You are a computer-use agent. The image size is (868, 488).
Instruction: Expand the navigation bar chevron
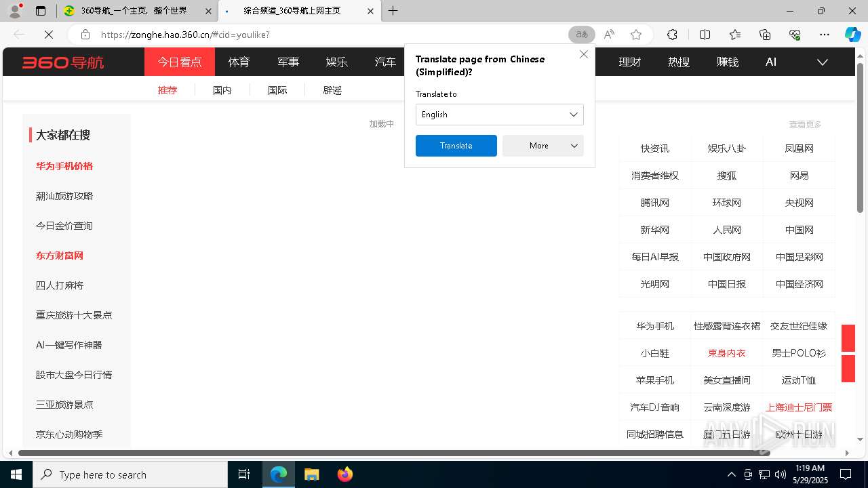[823, 62]
